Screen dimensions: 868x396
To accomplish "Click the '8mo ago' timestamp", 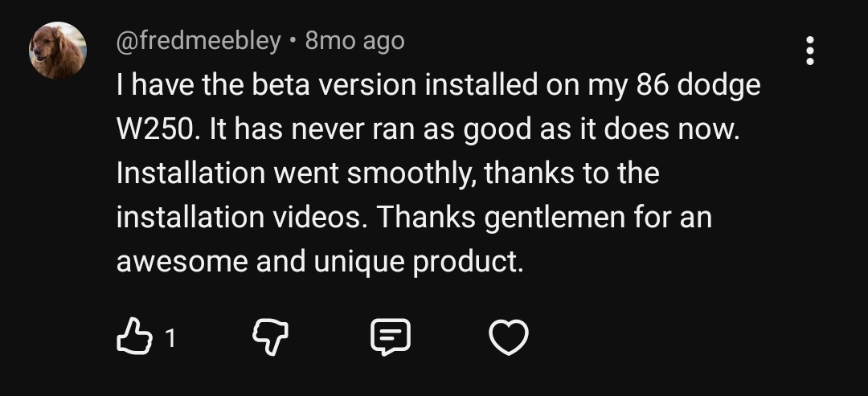I will pyautogui.click(x=355, y=40).
